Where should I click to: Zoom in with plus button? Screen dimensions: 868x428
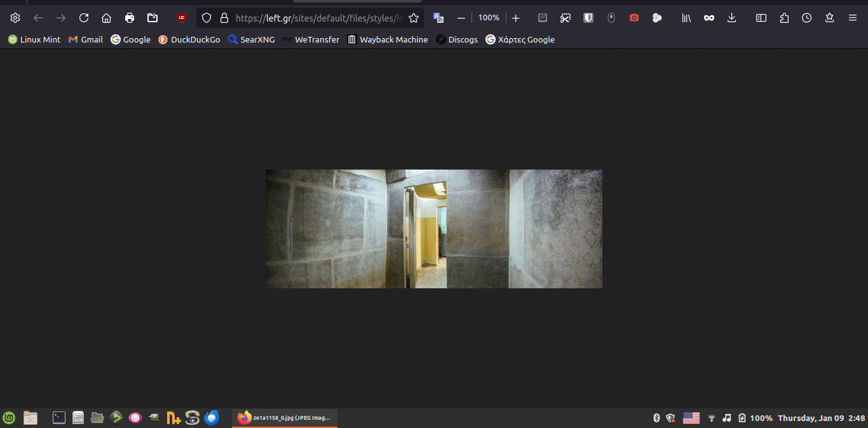515,18
